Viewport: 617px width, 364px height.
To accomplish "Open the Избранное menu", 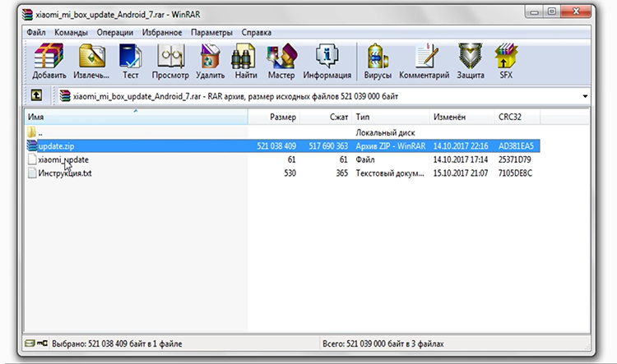I will tap(162, 33).
